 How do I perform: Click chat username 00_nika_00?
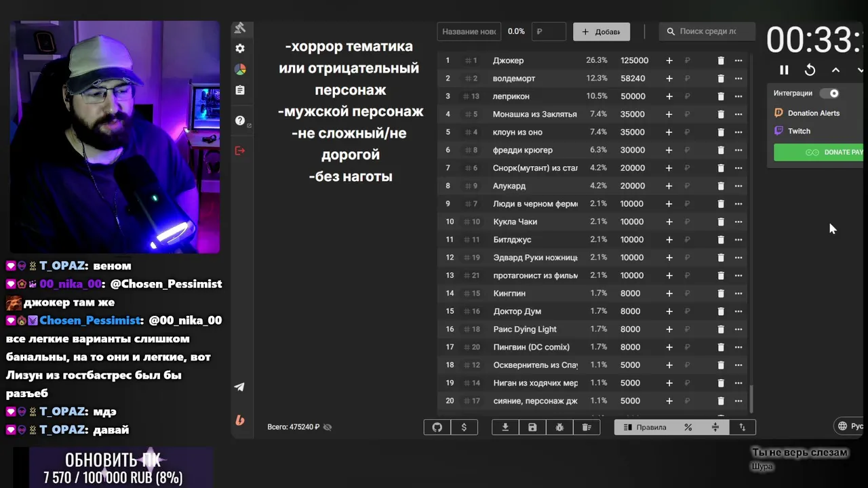[71, 284]
